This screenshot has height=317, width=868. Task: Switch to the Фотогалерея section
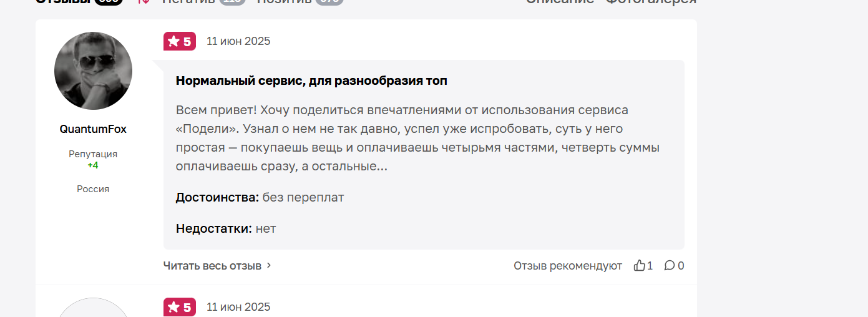pyautogui.click(x=651, y=2)
